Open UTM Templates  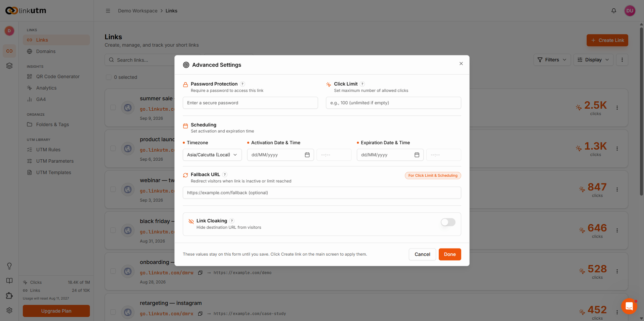tap(56, 172)
